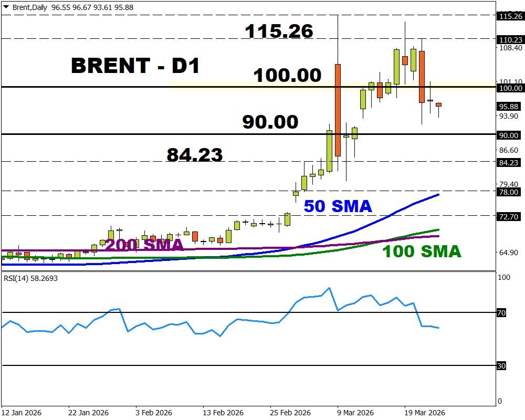This screenshot has height=420, width=525.
Task: Select the 72.70 price axis tag
Action: click(508, 216)
